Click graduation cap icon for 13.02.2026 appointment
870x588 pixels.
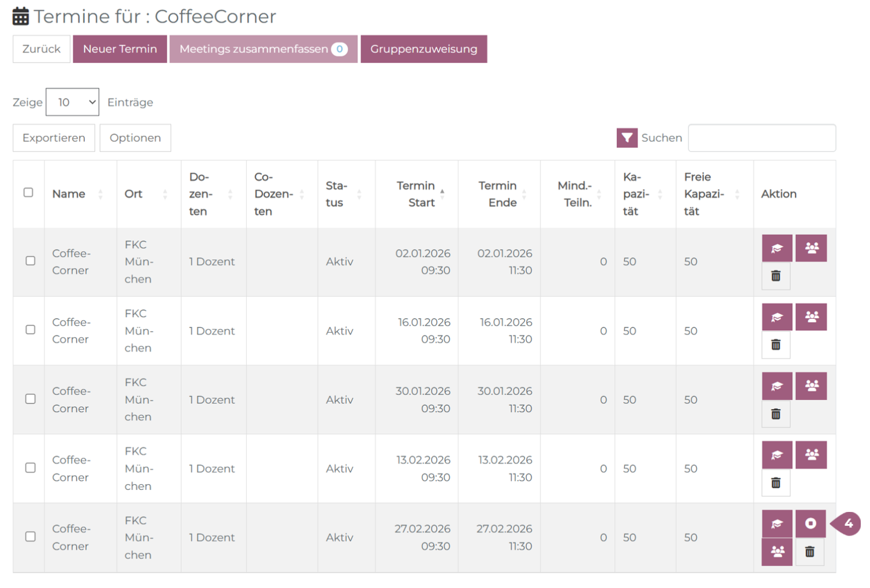(777, 455)
